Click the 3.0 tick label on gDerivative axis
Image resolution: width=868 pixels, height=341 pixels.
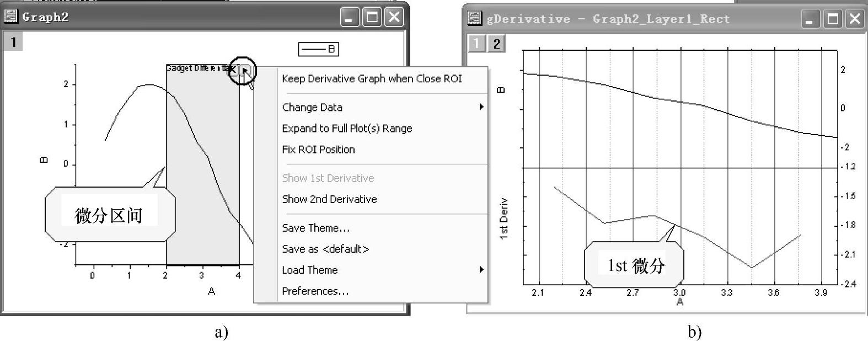click(679, 292)
